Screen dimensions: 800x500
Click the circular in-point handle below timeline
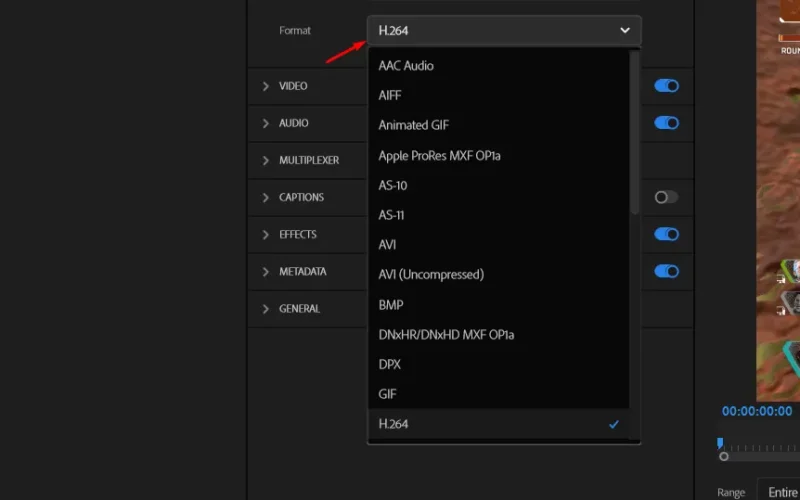click(723, 457)
